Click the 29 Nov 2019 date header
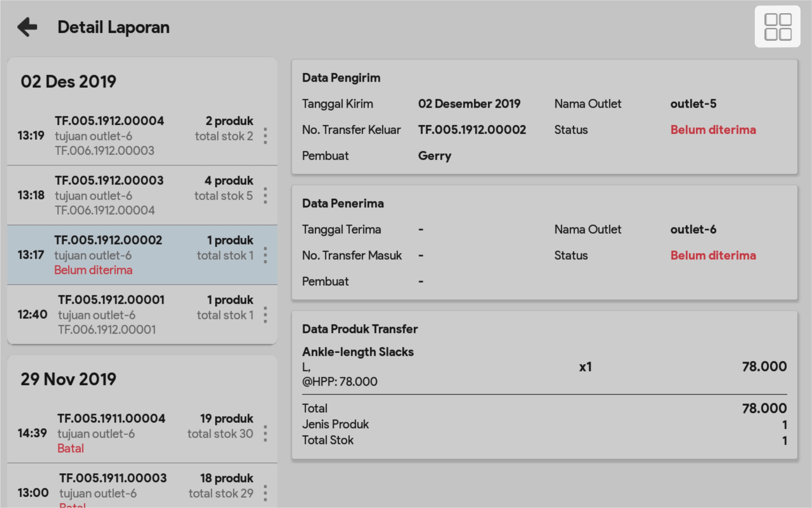 [68, 379]
